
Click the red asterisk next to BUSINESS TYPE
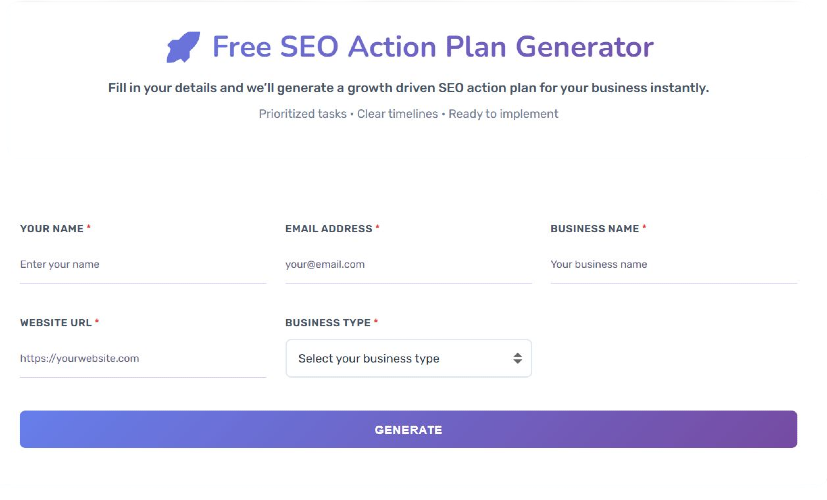click(x=376, y=322)
